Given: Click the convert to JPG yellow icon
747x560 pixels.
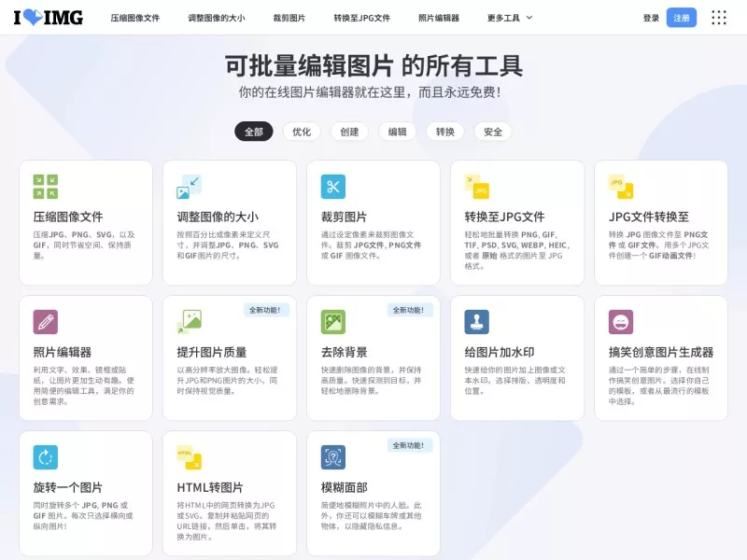Looking at the screenshot, I should coord(477,186).
